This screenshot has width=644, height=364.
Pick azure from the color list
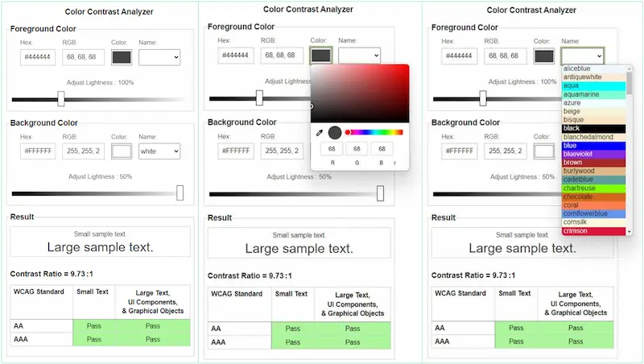click(594, 103)
